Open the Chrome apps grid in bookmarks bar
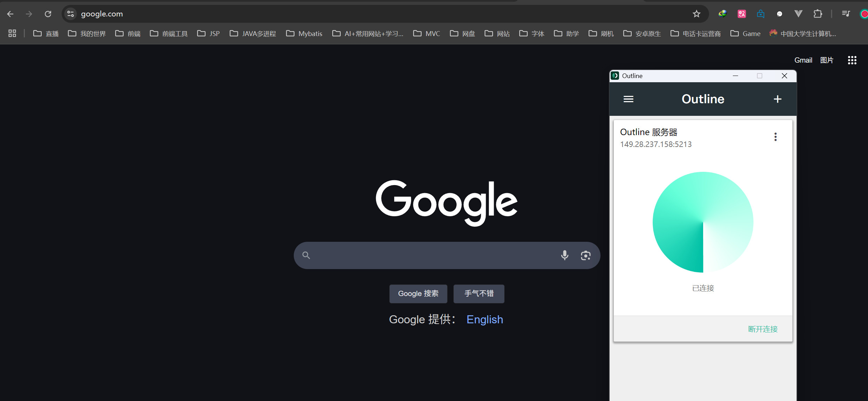 [x=12, y=34]
